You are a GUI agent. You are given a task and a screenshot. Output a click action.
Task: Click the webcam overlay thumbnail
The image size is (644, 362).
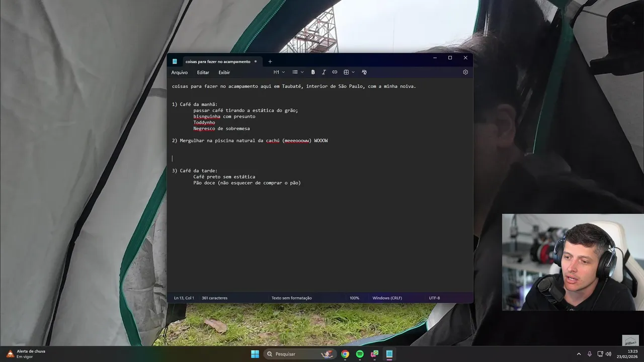click(x=573, y=262)
